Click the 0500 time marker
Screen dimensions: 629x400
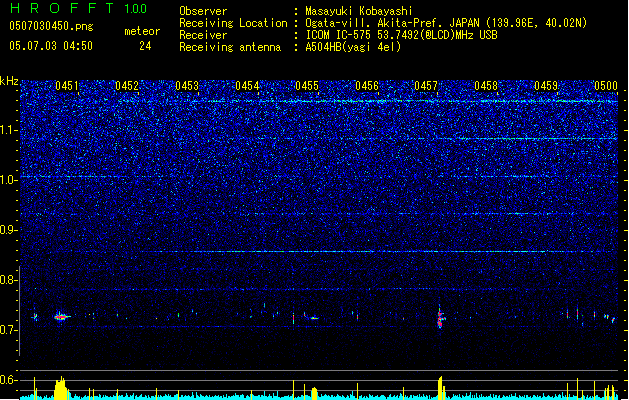tap(606, 86)
